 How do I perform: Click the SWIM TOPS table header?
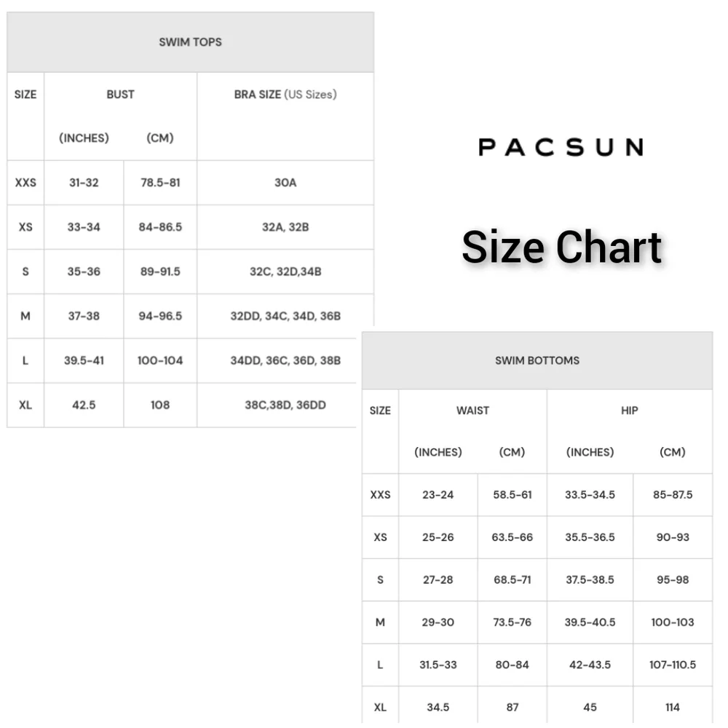[x=190, y=42]
